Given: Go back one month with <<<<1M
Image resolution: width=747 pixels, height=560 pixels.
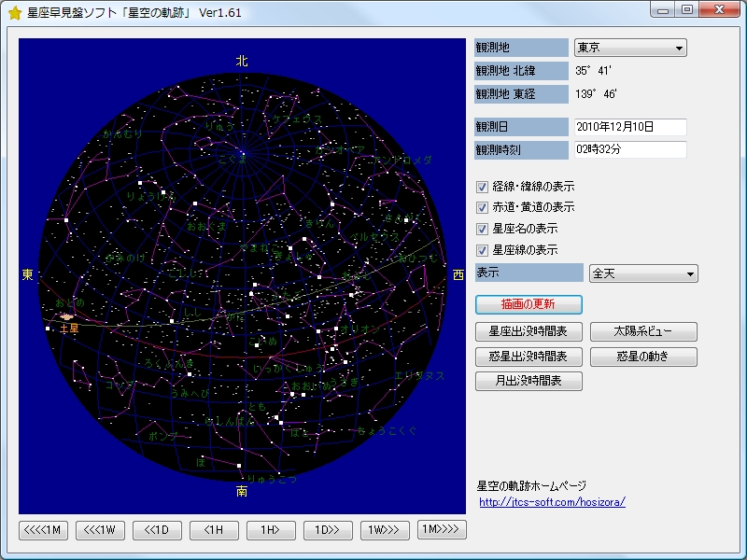Looking at the screenshot, I should click(43, 530).
